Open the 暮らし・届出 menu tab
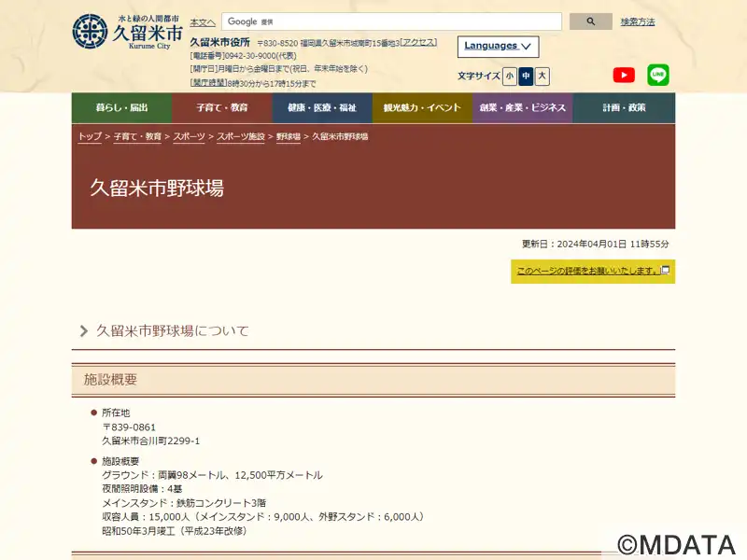This screenshot has width=747, height=560. tap(121, 108)
